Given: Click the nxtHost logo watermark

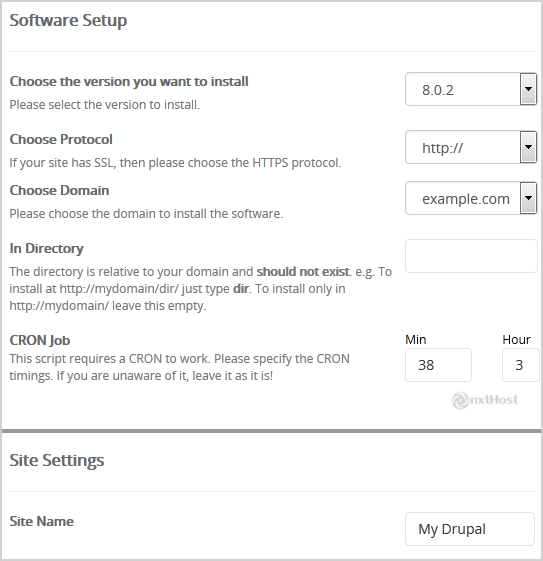Looking at the screenshot, I should (485, 400).
